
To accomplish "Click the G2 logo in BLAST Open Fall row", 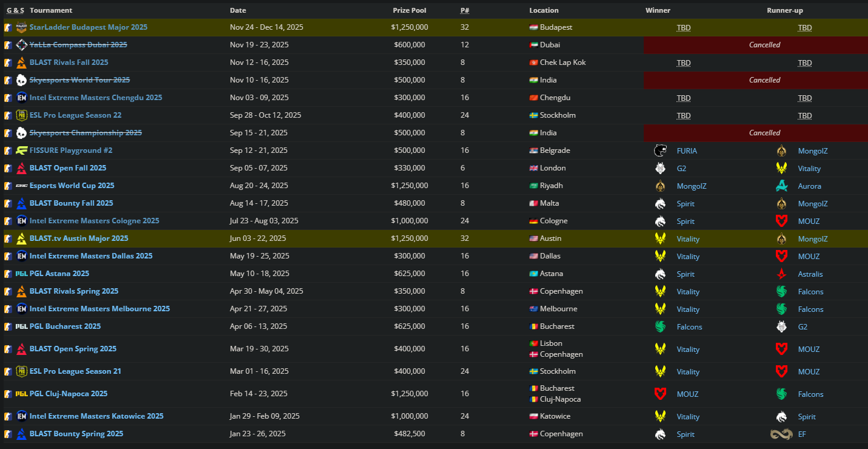I will tap(660, 168).
